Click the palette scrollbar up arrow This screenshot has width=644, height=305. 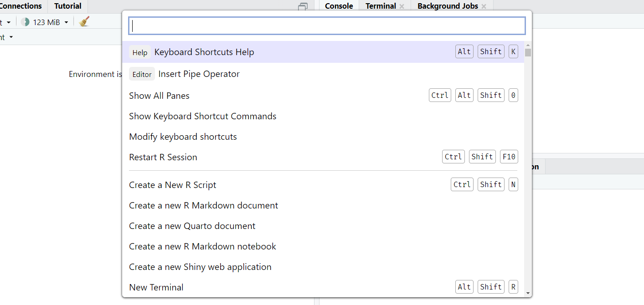coord(528,45)
